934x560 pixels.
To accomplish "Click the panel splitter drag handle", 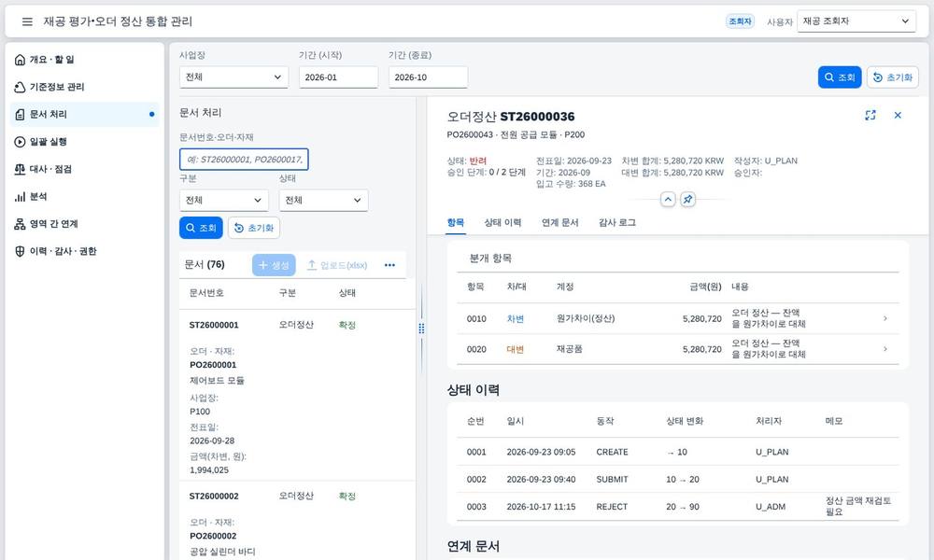I will point(421,329).
